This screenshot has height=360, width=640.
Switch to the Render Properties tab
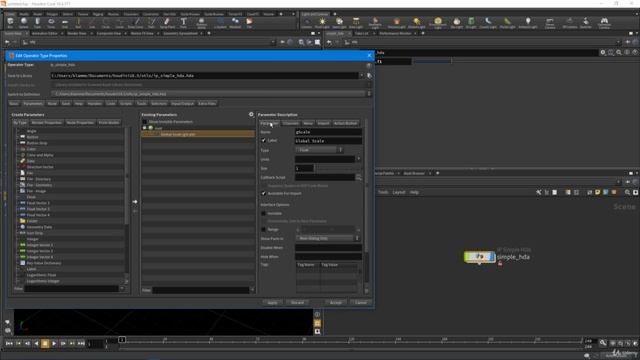[x=47, y=122]
